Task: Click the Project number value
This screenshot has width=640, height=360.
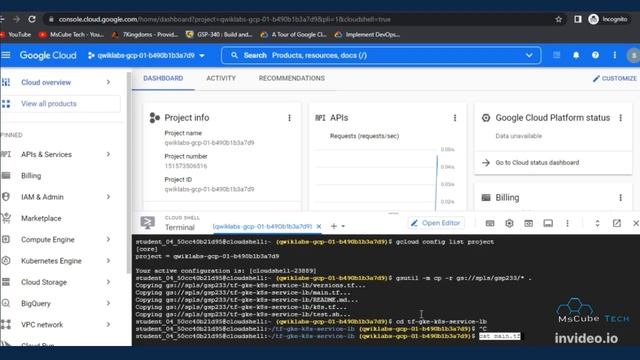Action: [x=186, y=166]
